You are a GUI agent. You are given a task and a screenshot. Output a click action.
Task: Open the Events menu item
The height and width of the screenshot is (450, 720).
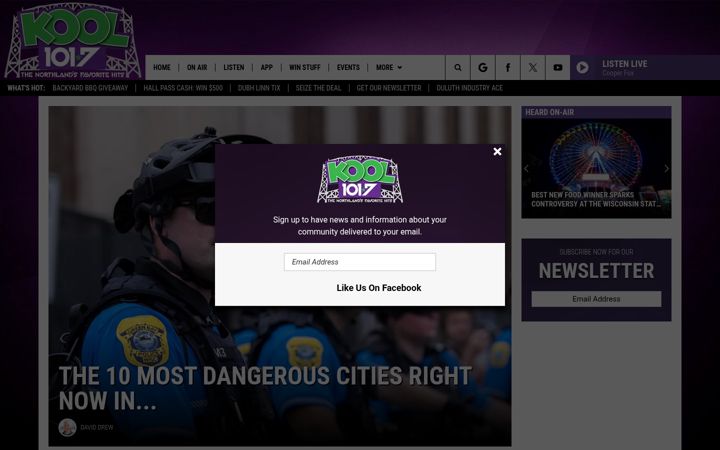pos(348,68)
